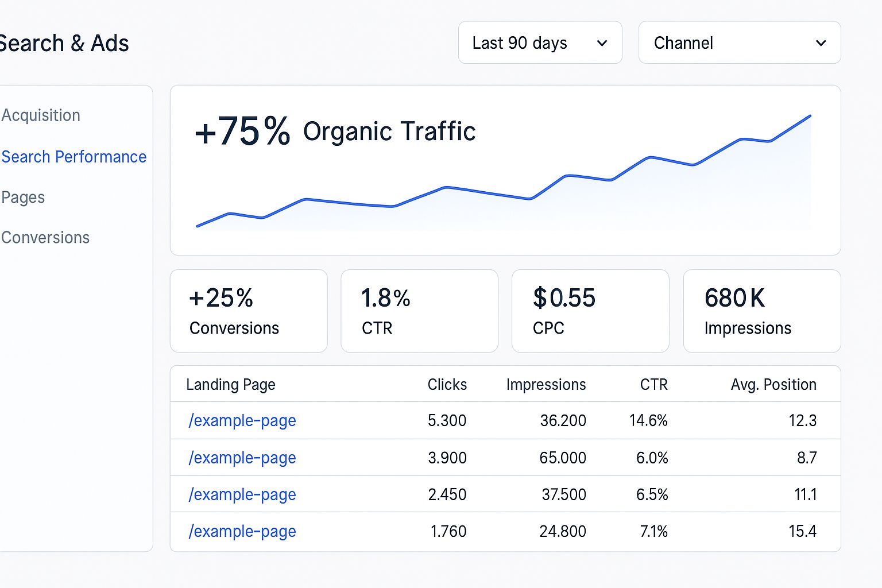Sort by Avg. Position column header
This screenshot has width=882, height=588.
773,385
